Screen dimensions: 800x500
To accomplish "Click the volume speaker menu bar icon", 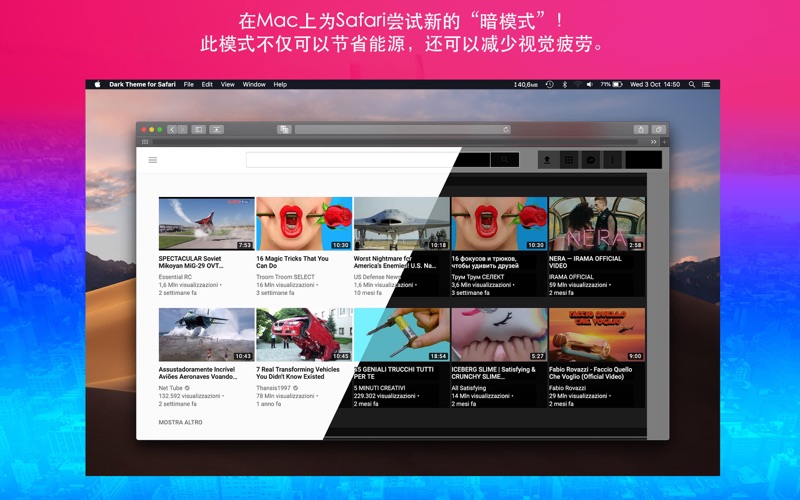I will point(590,85).
